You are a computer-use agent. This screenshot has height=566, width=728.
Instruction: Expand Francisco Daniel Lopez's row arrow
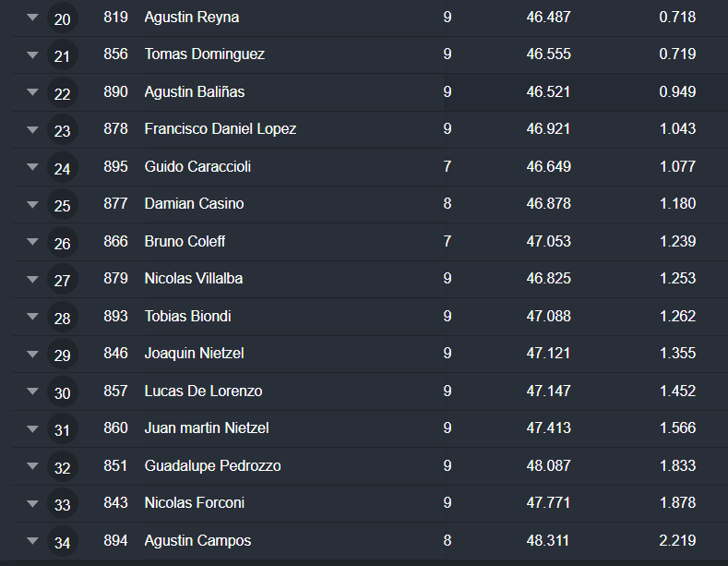(33, 130)
